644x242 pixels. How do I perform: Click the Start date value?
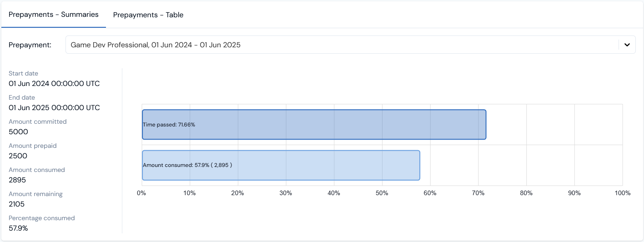click(54, 84)
